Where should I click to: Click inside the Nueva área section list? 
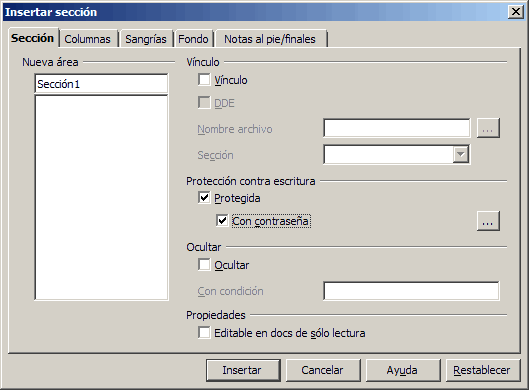pos(101,197)
